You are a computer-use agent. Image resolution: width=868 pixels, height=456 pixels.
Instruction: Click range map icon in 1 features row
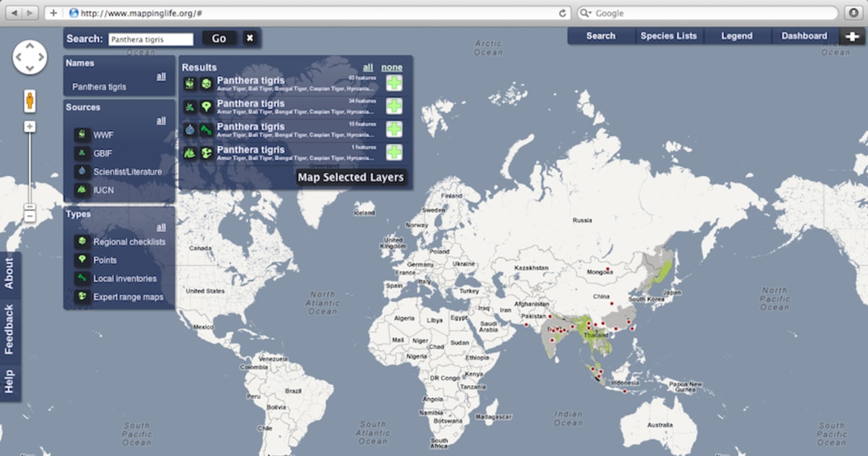click(x=206, y=153)
